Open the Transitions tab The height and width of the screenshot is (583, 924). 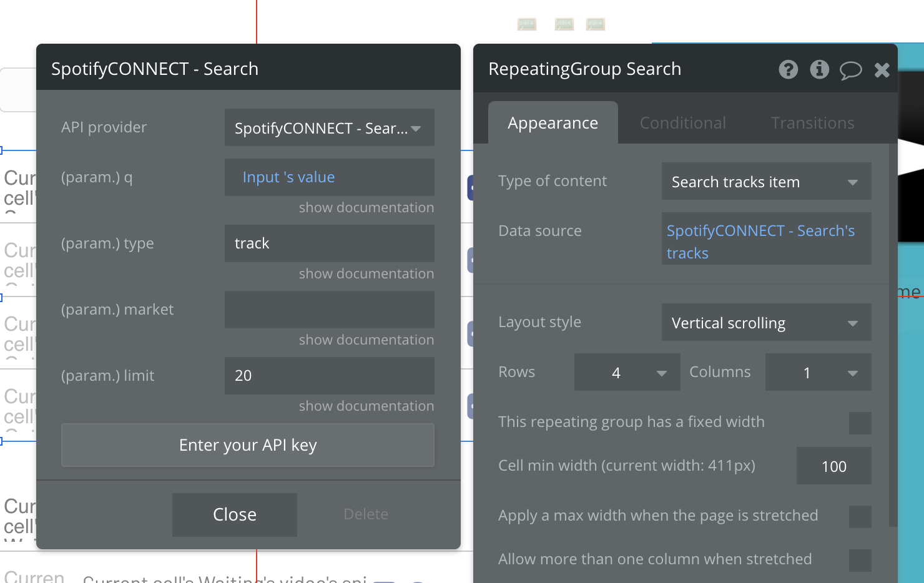813,123
